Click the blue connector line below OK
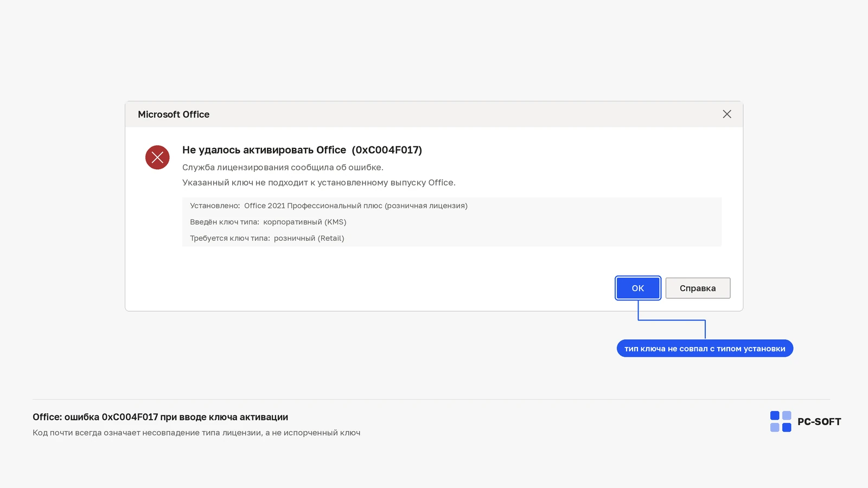The image size is (868, 488). click(x=672, y=320)
